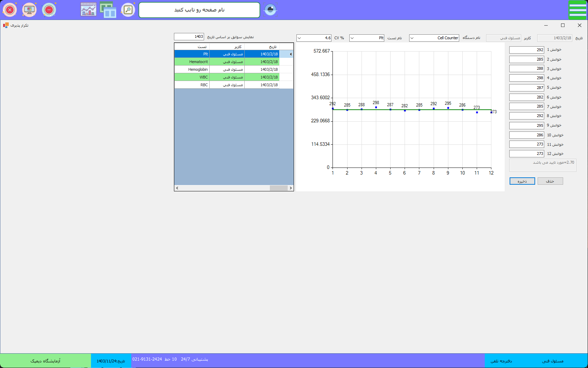Click the ذخیره save button
This screenshot has height=368, width=588.
point(522,181)
